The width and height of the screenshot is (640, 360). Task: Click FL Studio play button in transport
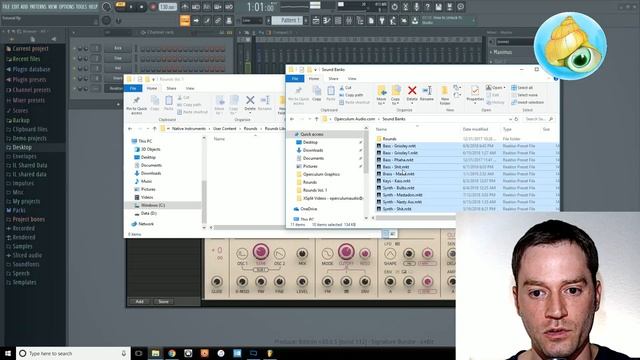tap(131, 7)
